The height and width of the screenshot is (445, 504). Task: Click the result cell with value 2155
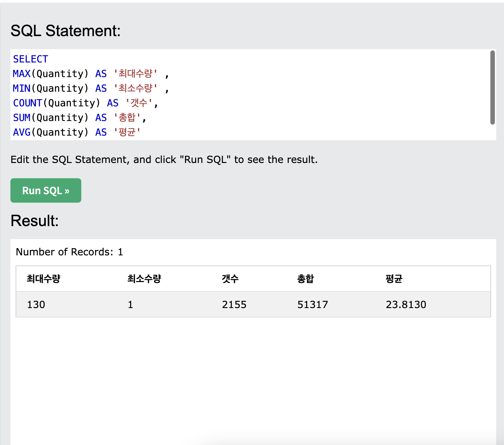tap(234, 305)
